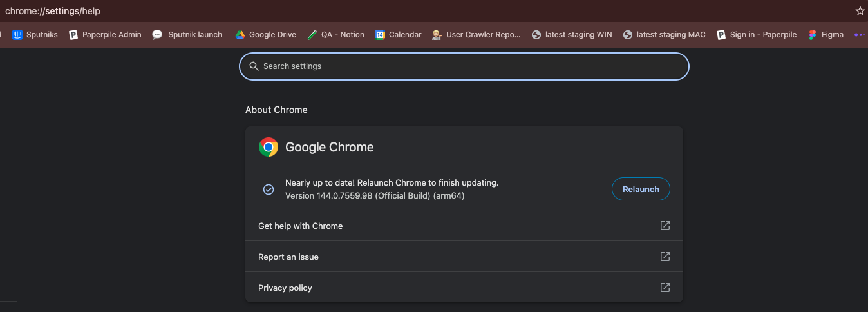
Task: Click the Google Chrome logo icon
Action: pos(269,147)
